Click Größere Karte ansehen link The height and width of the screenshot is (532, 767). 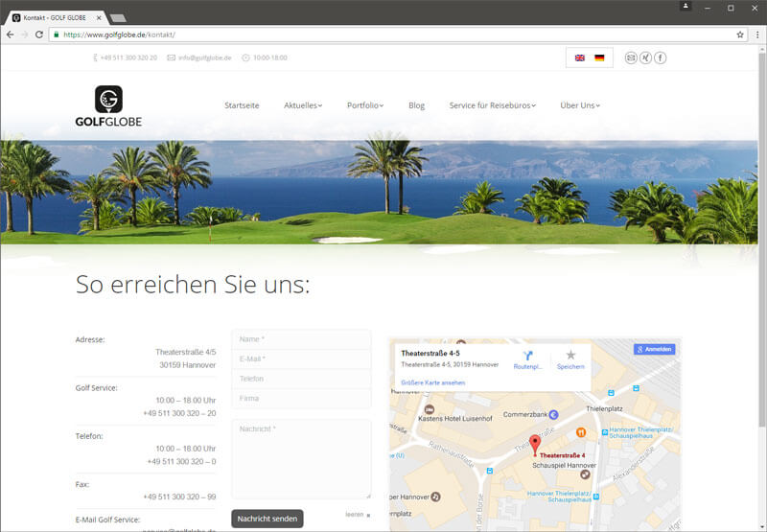pyautogui.click(x=433, y=382)
